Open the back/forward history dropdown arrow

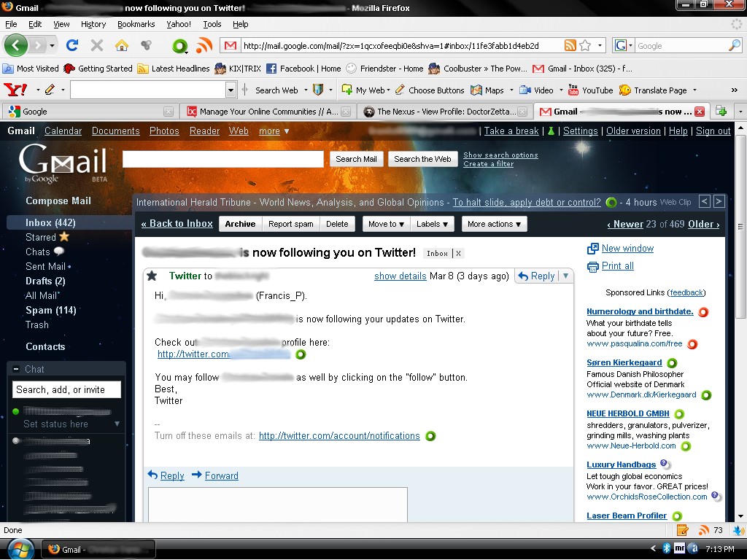(52, 46)
